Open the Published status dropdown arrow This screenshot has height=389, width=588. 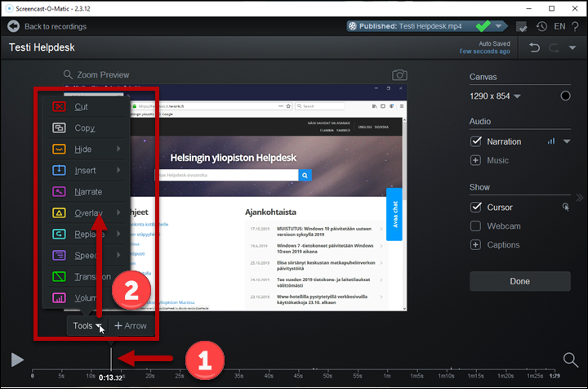tap(498, 26)
